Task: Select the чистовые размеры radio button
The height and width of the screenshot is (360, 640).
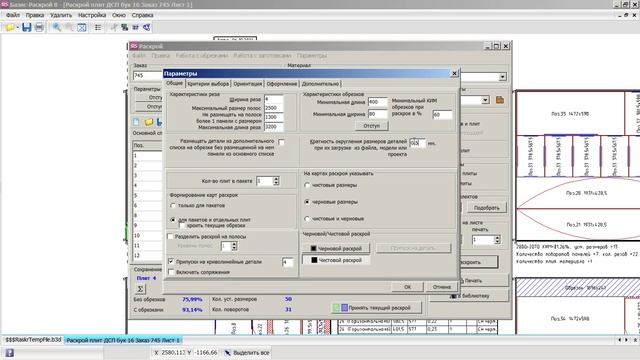Action: click(x=307, y=185)
